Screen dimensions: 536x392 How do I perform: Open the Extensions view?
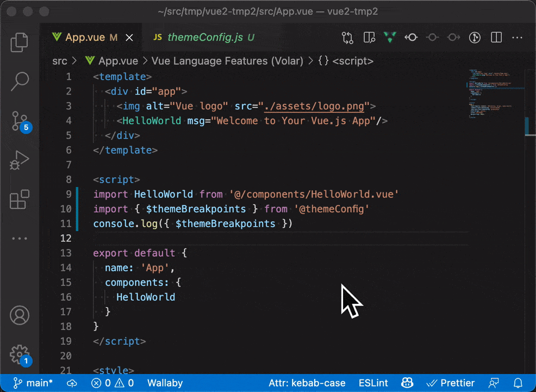20,199
